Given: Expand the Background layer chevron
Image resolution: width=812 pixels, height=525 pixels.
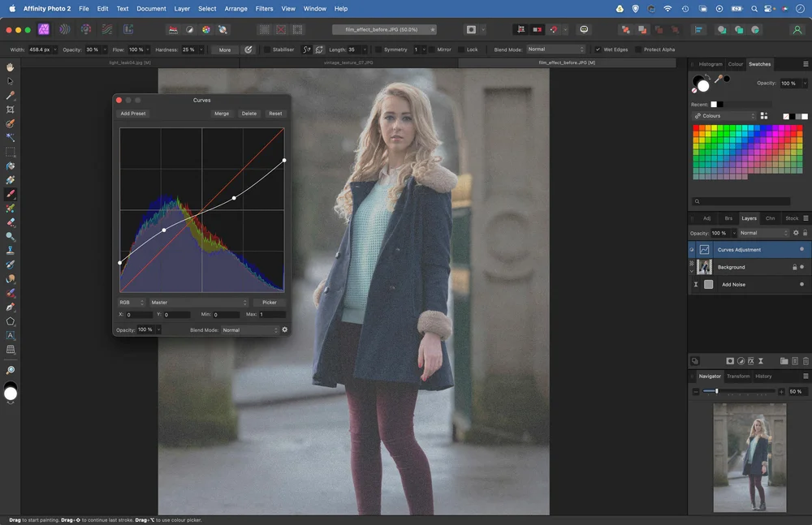Looking at the screenshot, I should coord(691,271).
